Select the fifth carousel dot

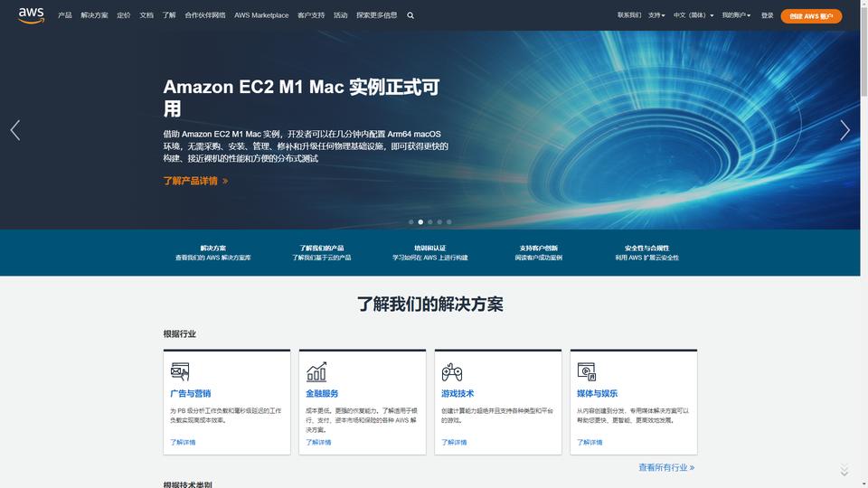click(449, 222)
